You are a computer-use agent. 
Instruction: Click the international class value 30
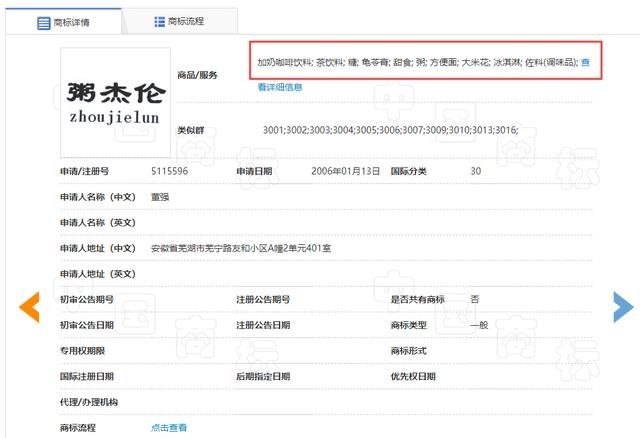tap(476, 171)
